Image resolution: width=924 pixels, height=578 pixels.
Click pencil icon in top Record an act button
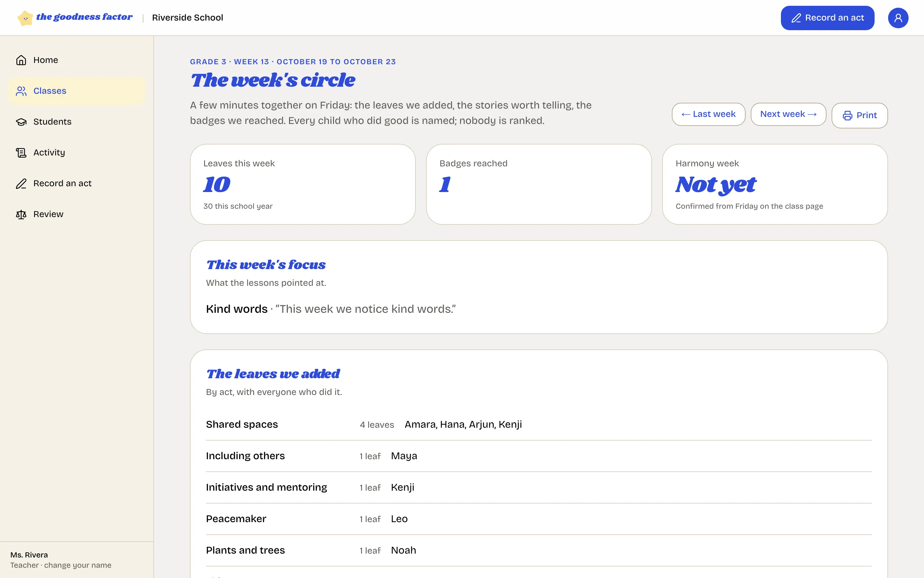[796, 18]
